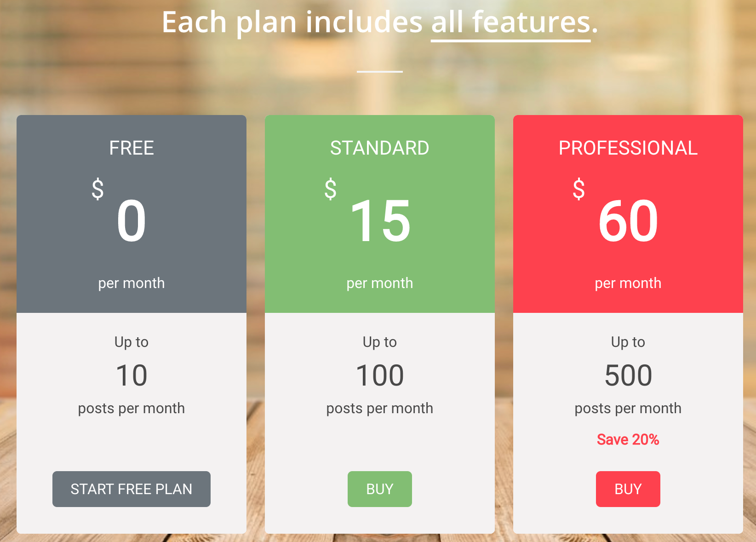Click the 500 posts limit number
The height and width of the screenshot is (542, 756).
click(x=628, y=375)
